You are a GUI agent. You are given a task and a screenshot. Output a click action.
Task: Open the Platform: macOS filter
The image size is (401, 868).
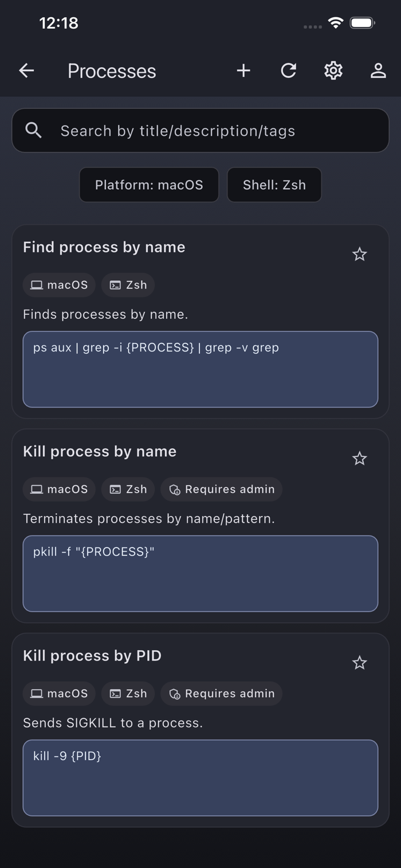pos(149,185)
